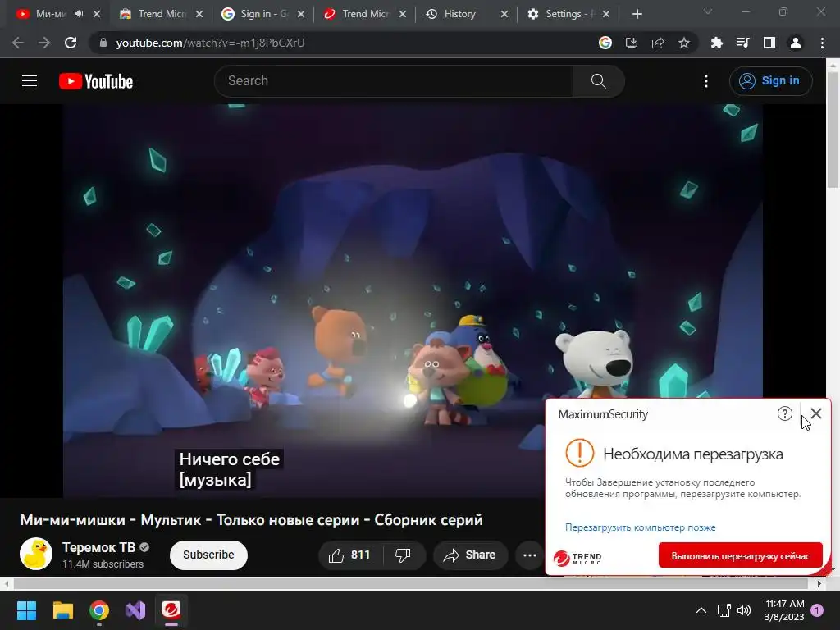Open Visual Studio from the taskbar
This screenshot has height=630, width=840.
135,609
